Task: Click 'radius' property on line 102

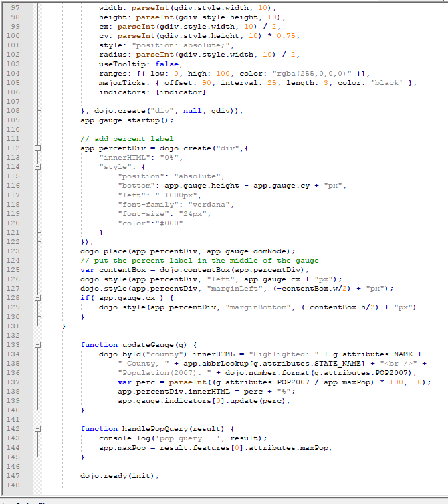Action: 112,55
